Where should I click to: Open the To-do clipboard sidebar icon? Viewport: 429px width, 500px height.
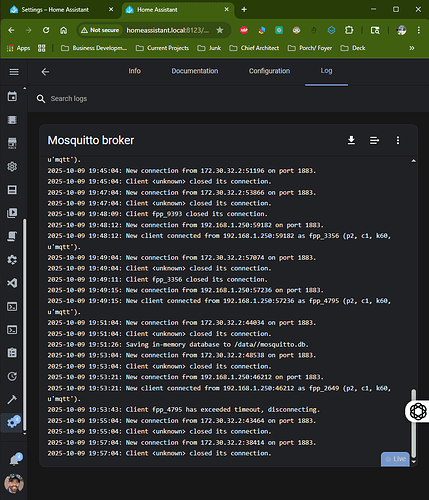tap(12, 353)
